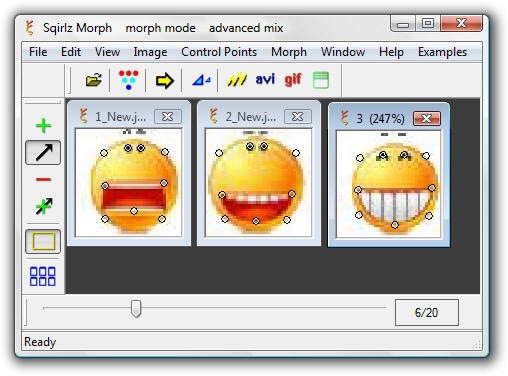The image size is (508, 376).
Task: Select bottom mouth control point in image 2
Action: (x=256, y=221)
